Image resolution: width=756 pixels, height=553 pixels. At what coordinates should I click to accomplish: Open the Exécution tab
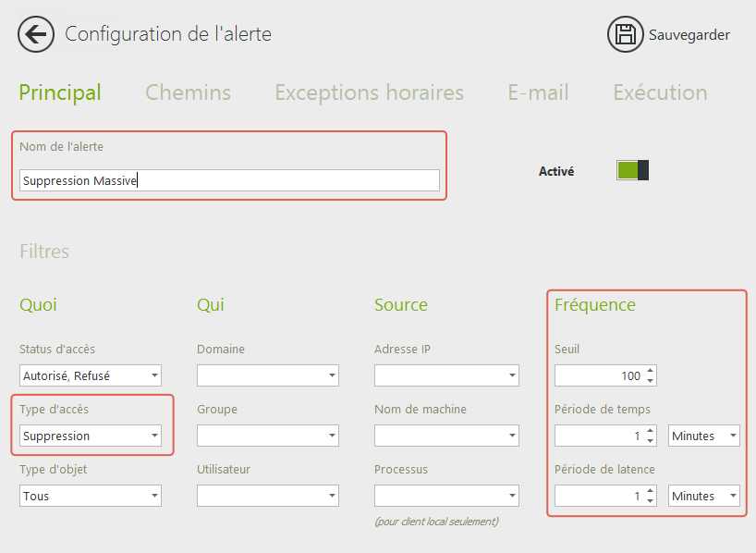click(x=660, y=92)
